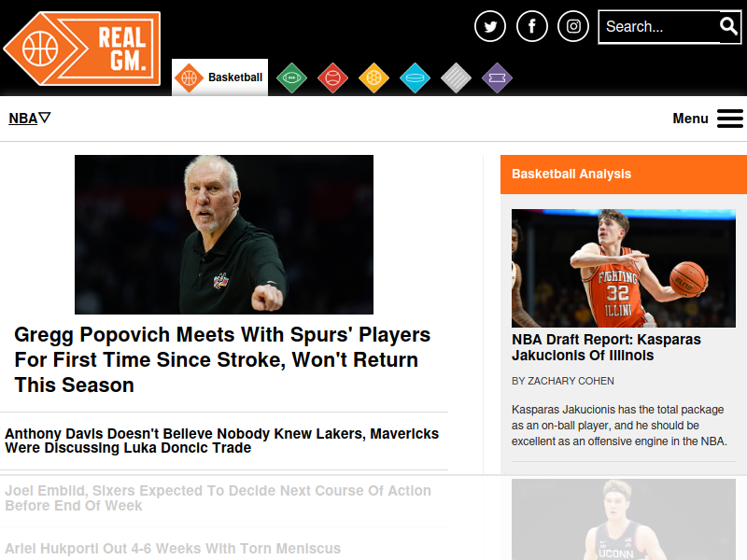Click the orange basketball diamond icon
Image resolution: width=747 pixels, height=560 pixels.
[x=190, y=77]
